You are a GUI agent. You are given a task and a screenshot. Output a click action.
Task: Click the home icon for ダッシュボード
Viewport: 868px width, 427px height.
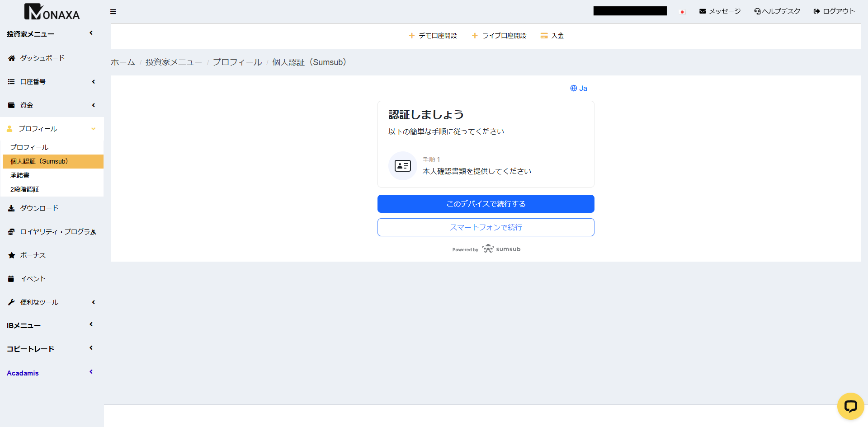click(12, 58)
